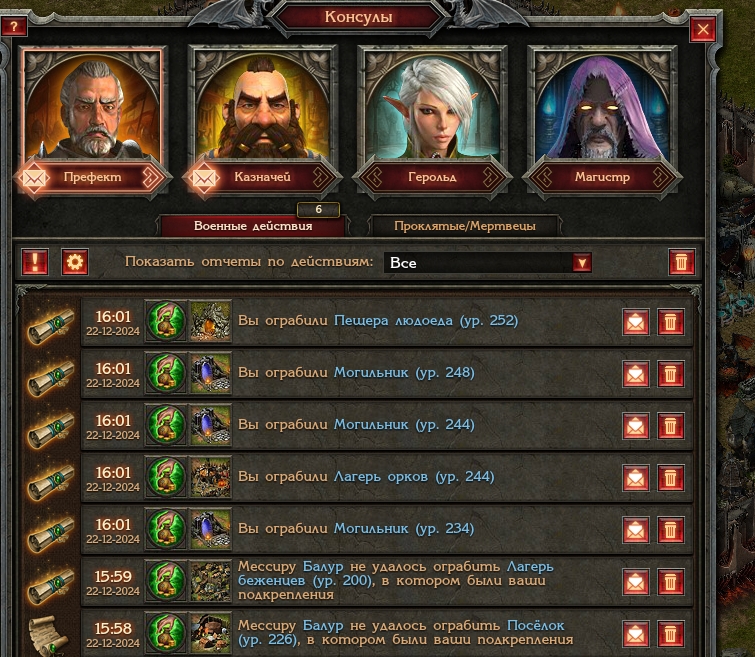
Task: Click the red exclamation mark filter icon
Action: click(x=35, y=262)
